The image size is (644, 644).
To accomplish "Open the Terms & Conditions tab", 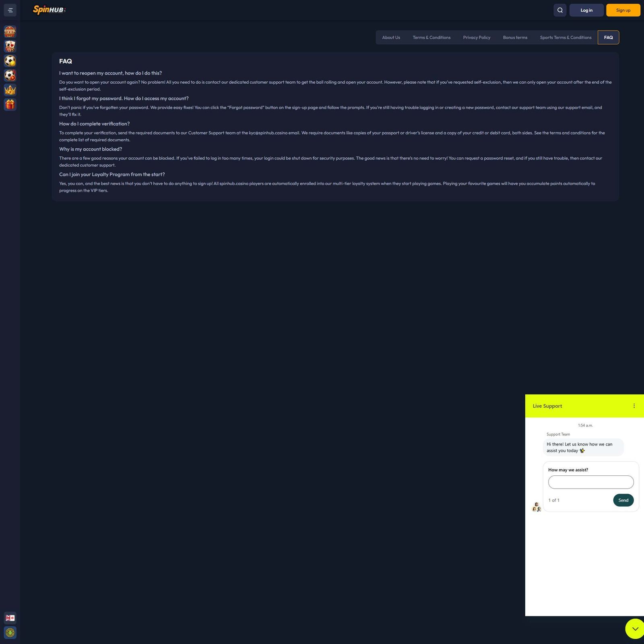I will 431,37.
